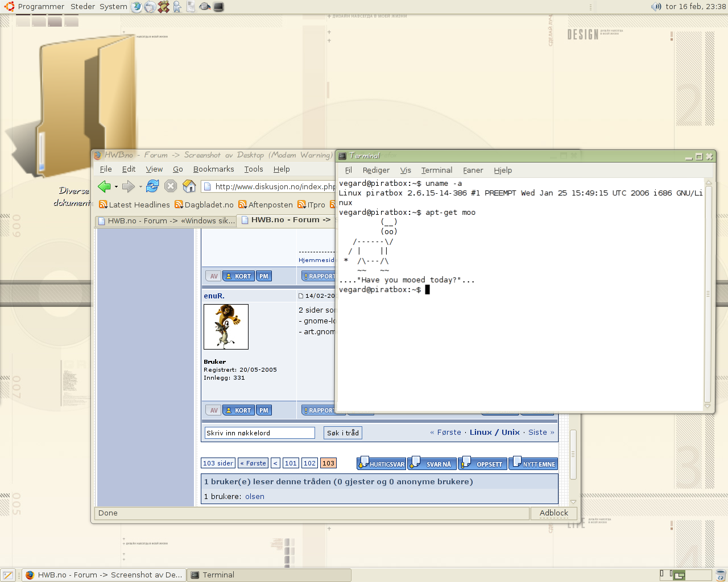Launch the web browser globe icon
Image resolution: width=728 pixels, height=582 pixels.
click(x=136, y=7)
